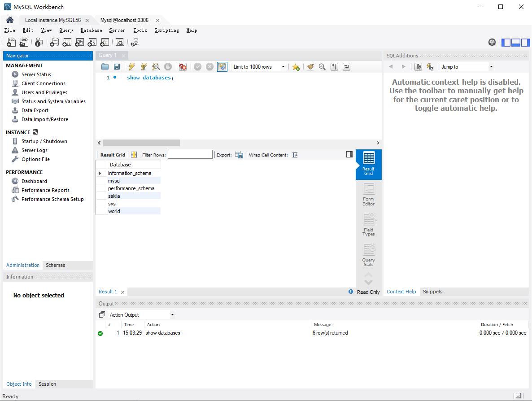Open the performance Dashboard
The width and height of the screenshot is (532, 401).
34,182
